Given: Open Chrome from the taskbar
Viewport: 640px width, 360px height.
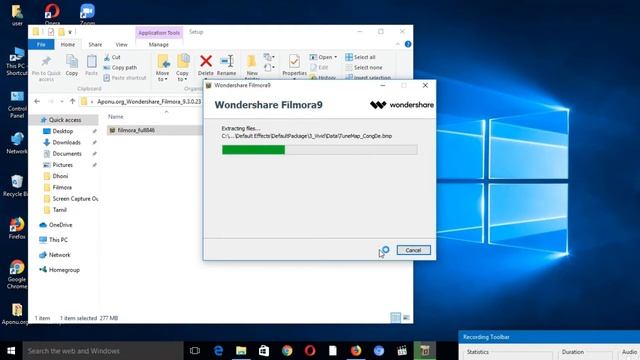Looking at the screenshot, I should pyautogui.click(x=287, y=351).
